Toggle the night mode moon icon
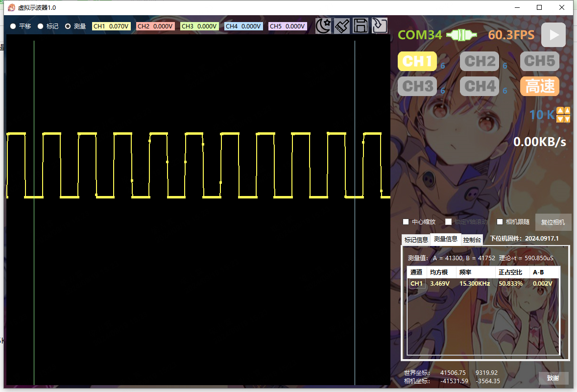This screenshot has width=577, height=392. click(323, 26)
